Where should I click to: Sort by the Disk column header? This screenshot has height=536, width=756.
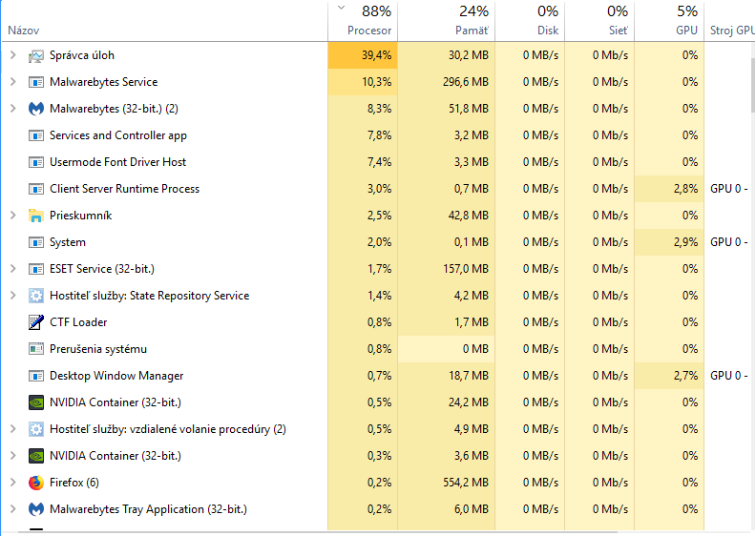pyautogui.click(x=530, y=22)
